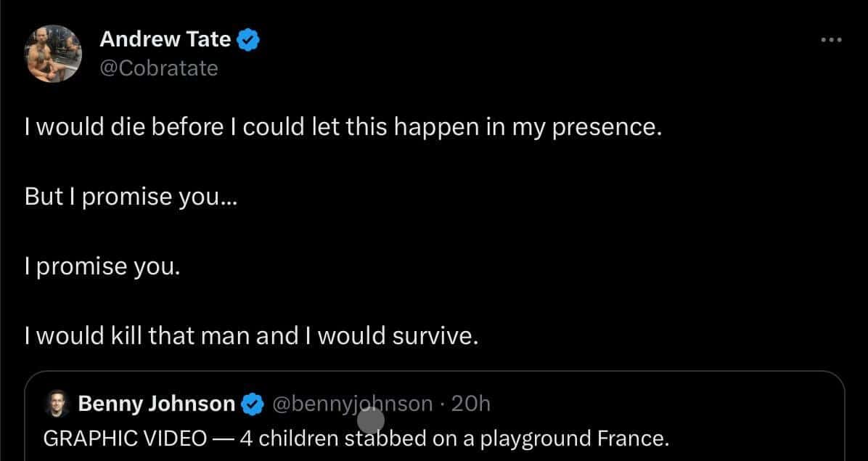Image resolution: width=868 pixels, height=461 pixels.
Task: Open Andrew Tate's profile picture
Action: point(53,53)
